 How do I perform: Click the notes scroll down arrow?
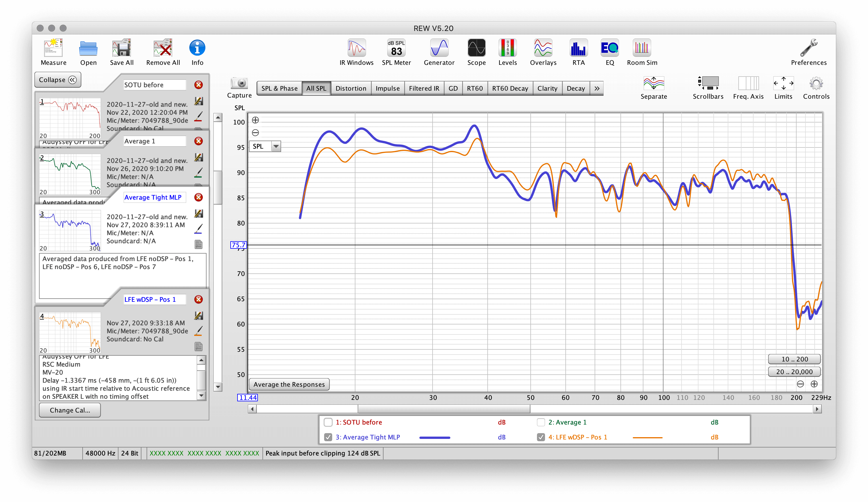[x=201, y=396]
